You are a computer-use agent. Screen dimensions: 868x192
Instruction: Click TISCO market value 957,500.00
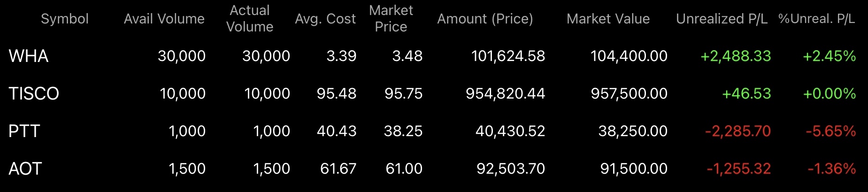pyautogui.click(x=629, y=93)
